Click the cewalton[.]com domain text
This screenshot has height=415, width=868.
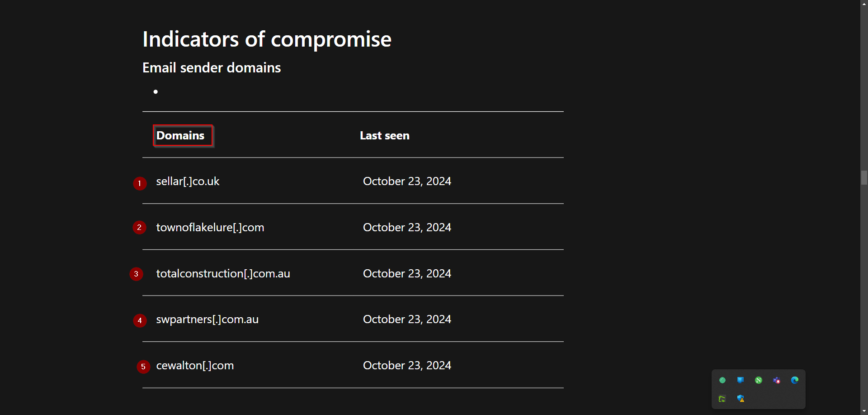[195, 365]
